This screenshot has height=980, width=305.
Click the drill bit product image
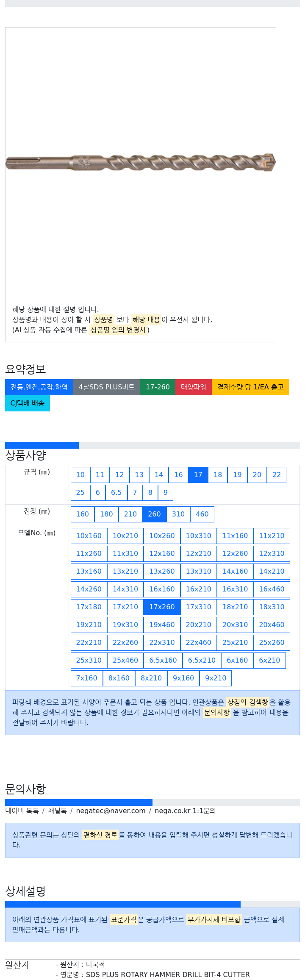click(x=140, y=163)
